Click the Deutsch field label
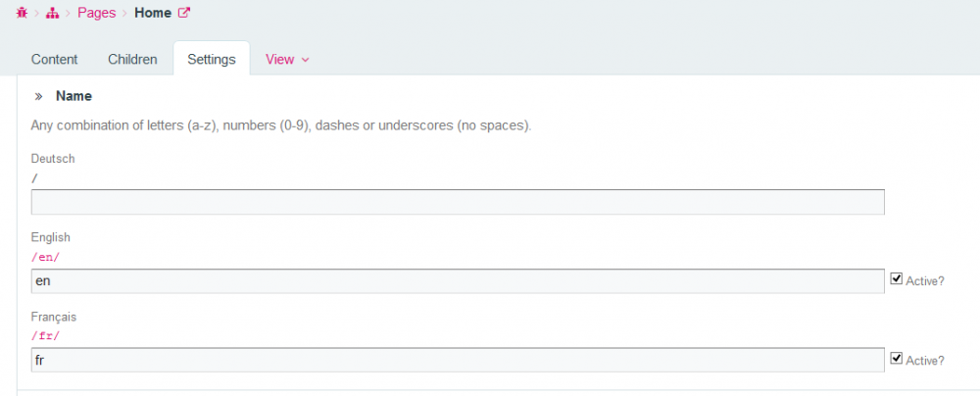Screen dimensions: 980x396 (53, 158)
